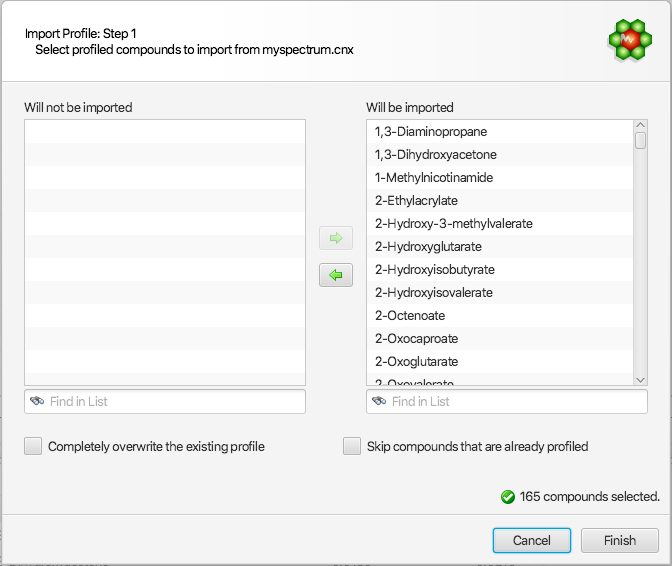The width and height of the screenshot is (672, 566).
Task: Pick 2-Ethylacrylate in Will be imported
Action: [416, 201]
